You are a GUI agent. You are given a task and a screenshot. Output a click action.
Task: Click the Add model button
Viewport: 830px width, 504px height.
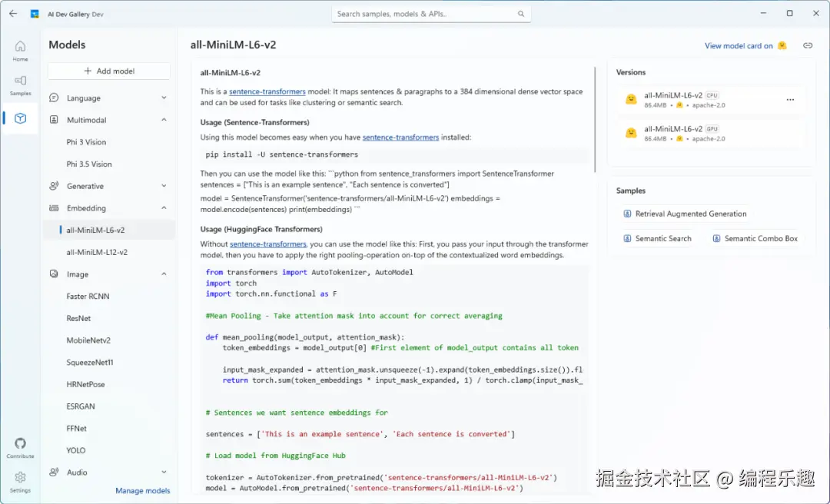pyautogui.click(x=109, y=71)
